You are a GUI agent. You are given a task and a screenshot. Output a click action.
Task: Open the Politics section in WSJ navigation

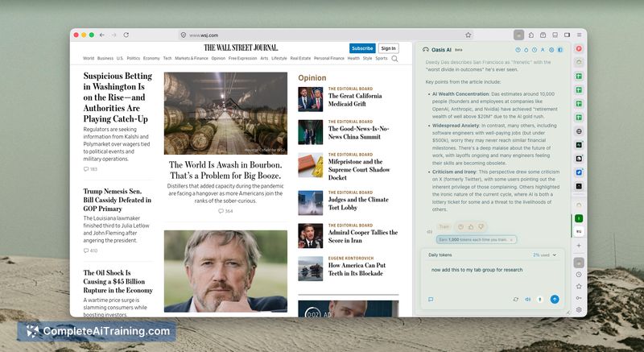pyautogui.click(x=134, y=58)
